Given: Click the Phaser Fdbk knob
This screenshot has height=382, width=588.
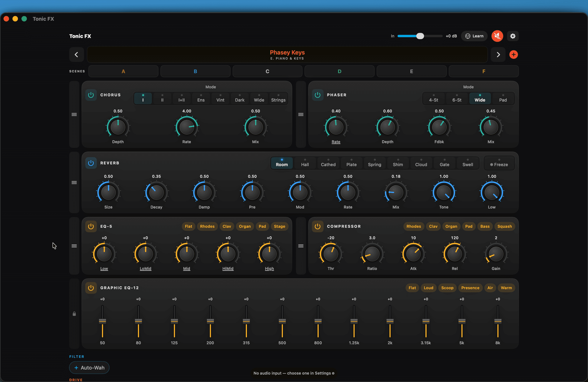Looking at the screenshot, I should tap(439, 127).
